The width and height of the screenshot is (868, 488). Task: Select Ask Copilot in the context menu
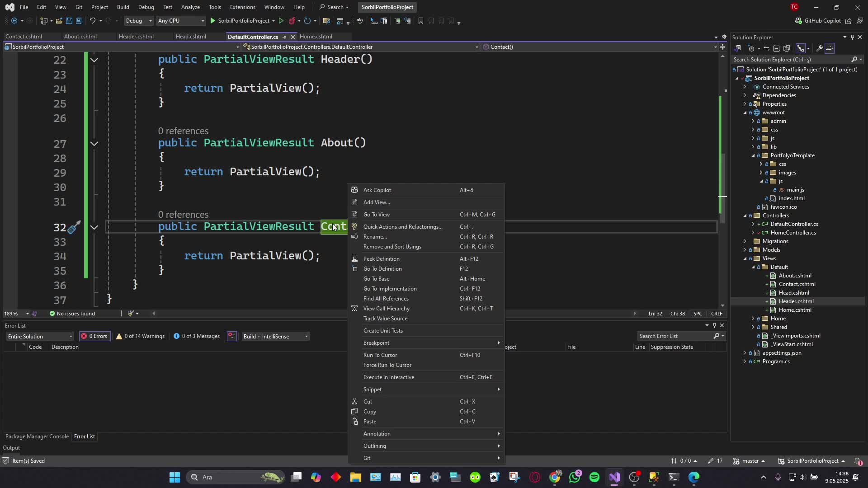pyautogui.click(x=426, y=190)
